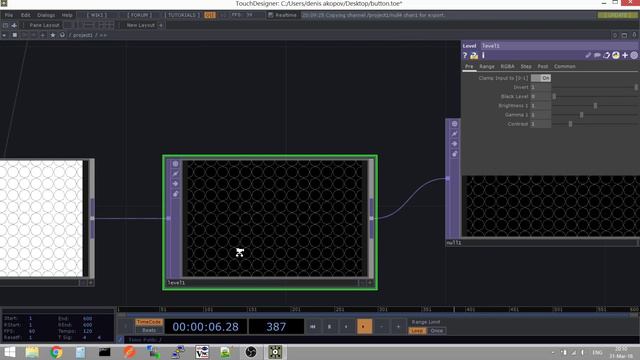
Task: Open pane type dropdown arrow in path bar
Action: pyautogui.click(x=4, y=35)
